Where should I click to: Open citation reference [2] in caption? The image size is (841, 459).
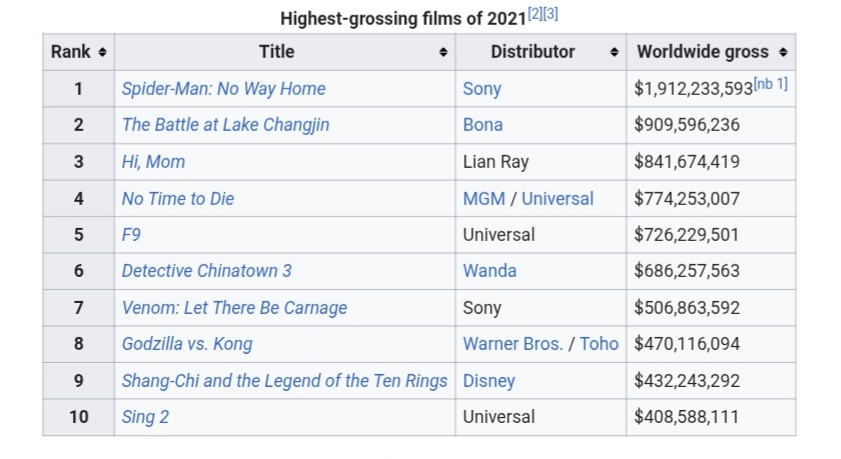click(x=535, y=14)
